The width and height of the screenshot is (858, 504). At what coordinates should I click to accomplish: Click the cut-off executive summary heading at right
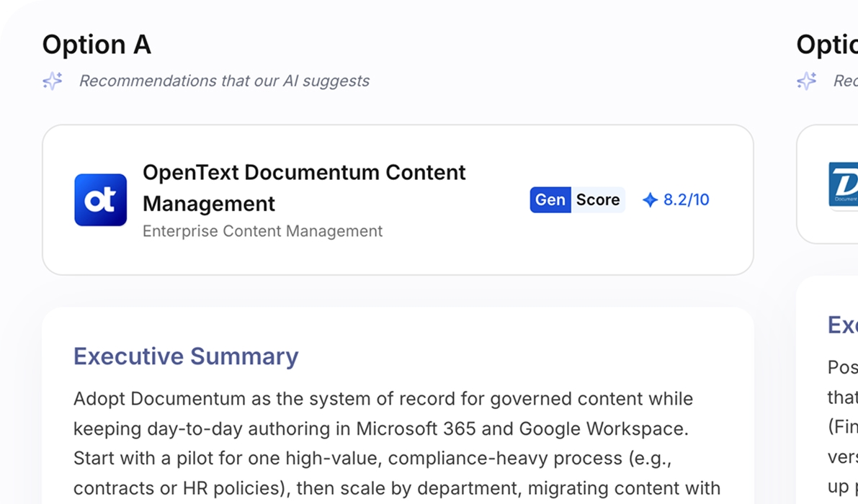click(x=842, y=325)
